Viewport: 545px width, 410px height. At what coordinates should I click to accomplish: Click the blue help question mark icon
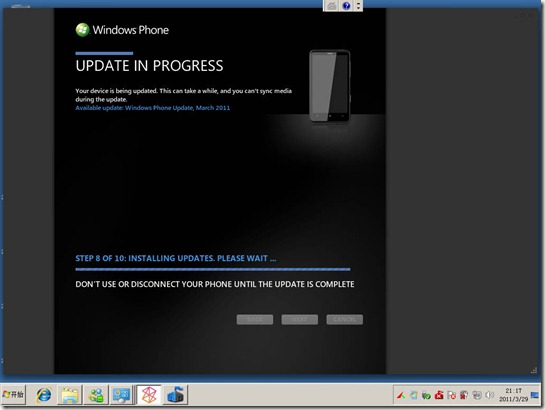pos(346,6)
